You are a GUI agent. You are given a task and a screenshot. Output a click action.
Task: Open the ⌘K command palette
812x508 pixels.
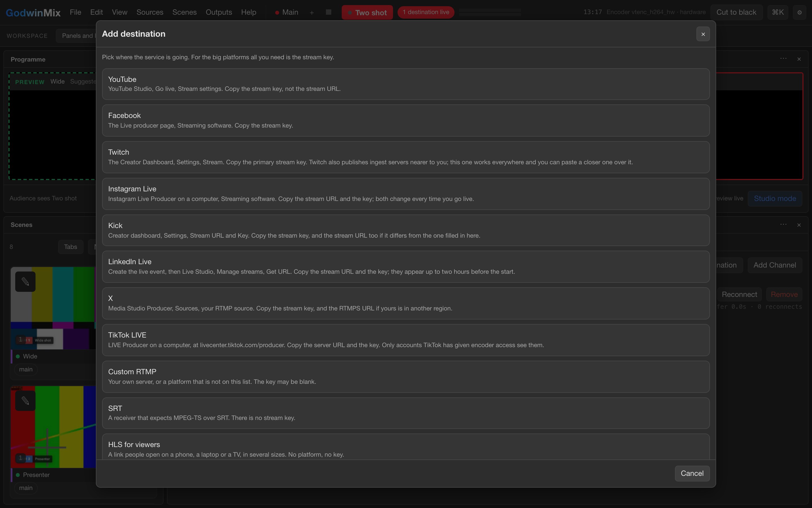(777, 12)
